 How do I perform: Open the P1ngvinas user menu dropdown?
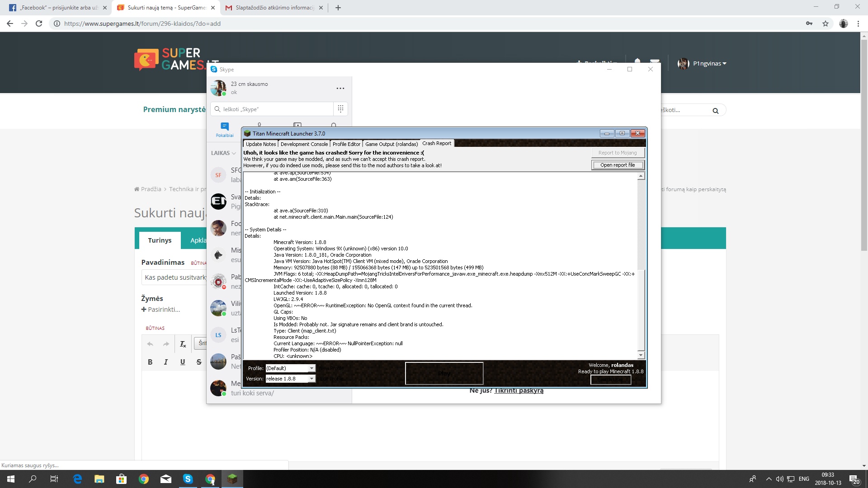702,63
